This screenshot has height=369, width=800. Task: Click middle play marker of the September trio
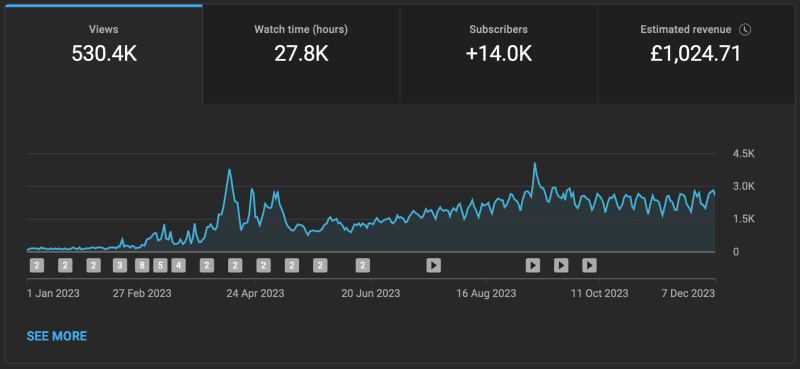click(561, 265)
